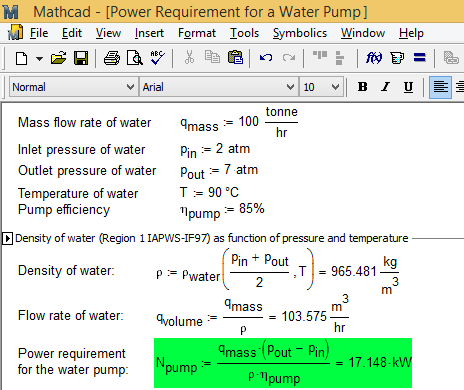This screenshot has height=390, width=464.
Task: Click the 'Mass flow rate of water' label
Action: click(x=85, y=122)
